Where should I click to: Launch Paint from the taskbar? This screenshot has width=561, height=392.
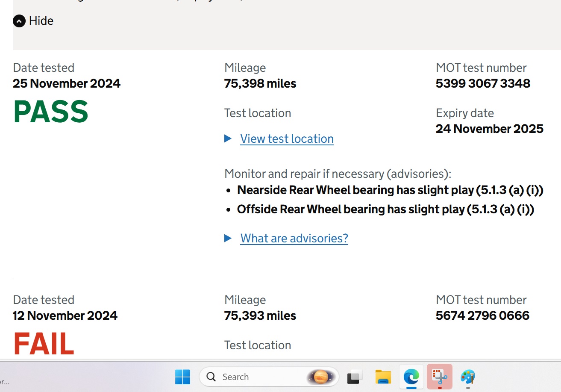coord(468,377)
